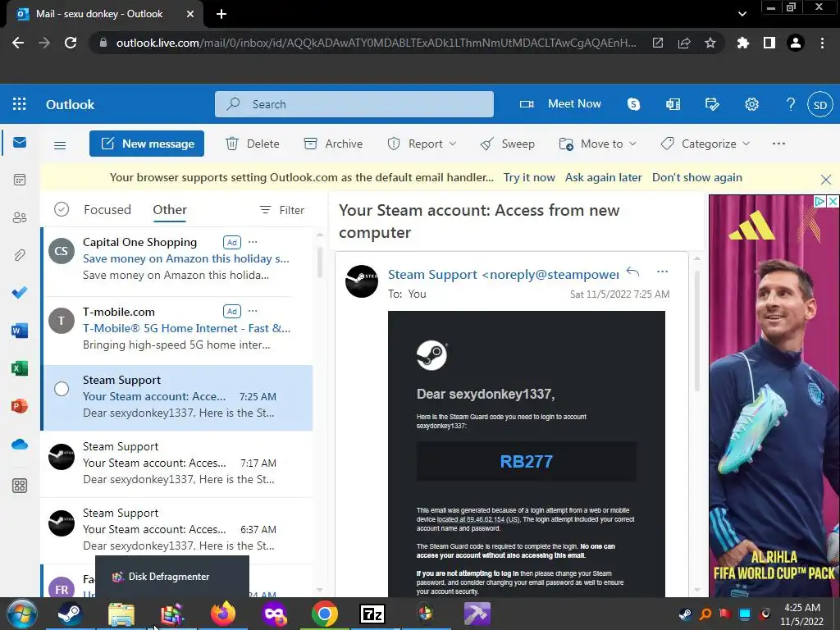Click New message button
The height and width of the screenshot is (630, 840).
coord(147,144)
